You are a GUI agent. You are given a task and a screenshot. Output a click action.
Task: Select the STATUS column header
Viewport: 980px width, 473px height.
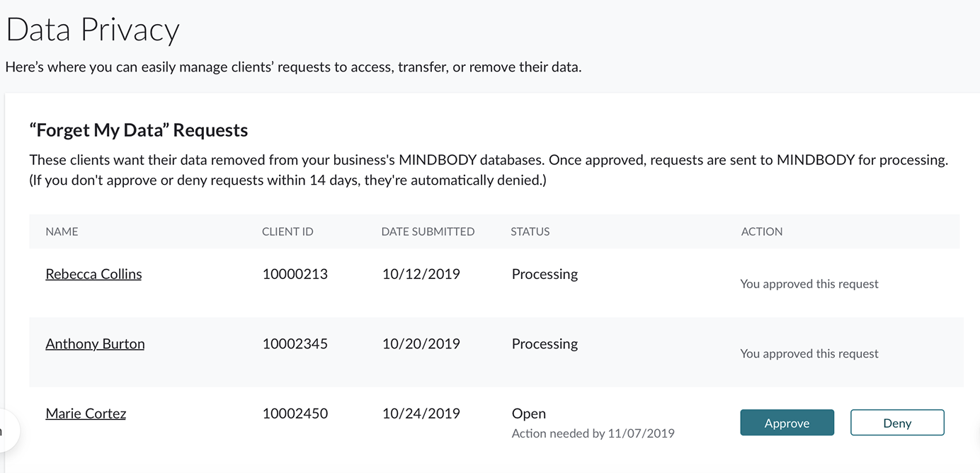[530, 232]
